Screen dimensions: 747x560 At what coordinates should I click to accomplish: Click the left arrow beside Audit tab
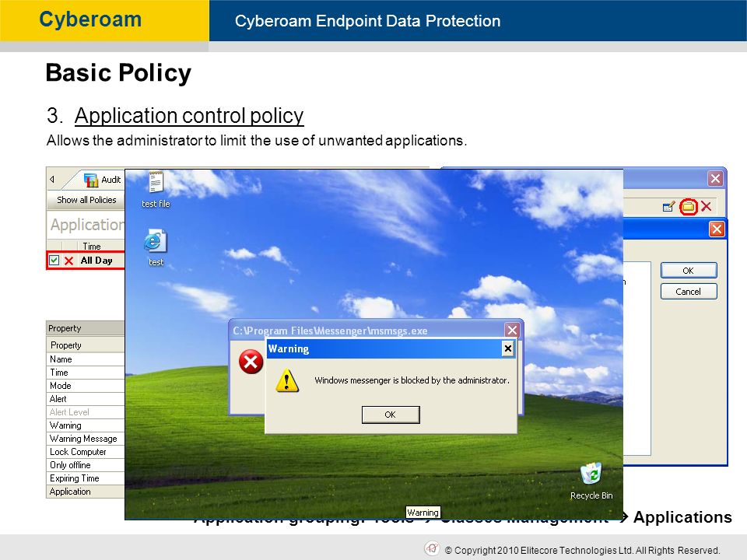(x=52, y=180)
